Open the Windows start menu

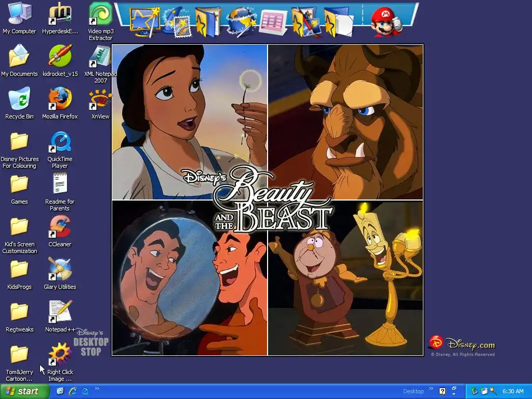coord(24,392)
